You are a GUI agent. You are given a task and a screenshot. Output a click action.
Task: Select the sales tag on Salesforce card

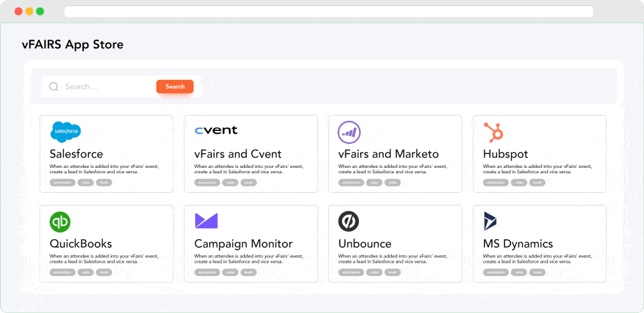point(86,183)
